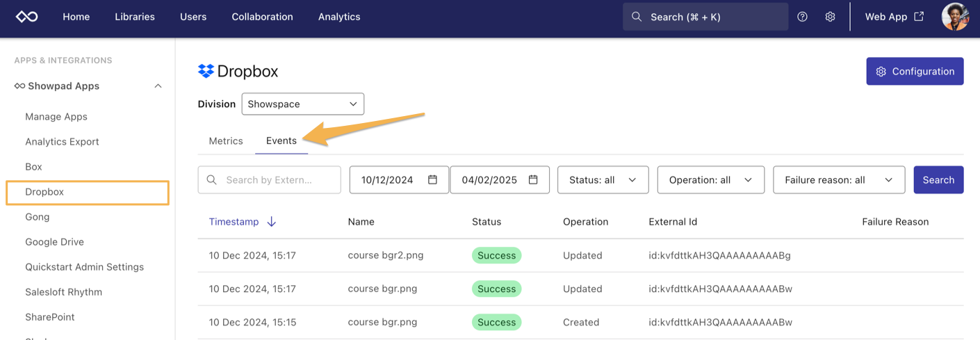Click the Timestamp sort arrow icon
This screenshot has height=340, width=980.
(272, 222)
